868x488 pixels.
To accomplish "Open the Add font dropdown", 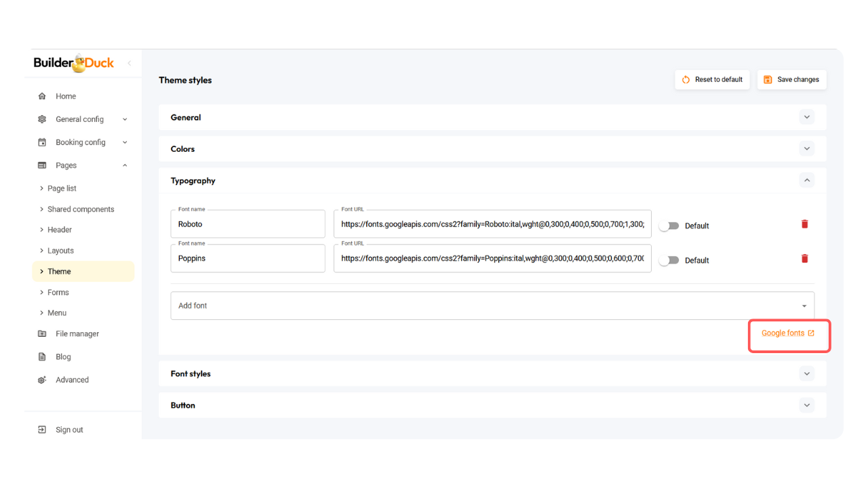I will pos(492,306).
